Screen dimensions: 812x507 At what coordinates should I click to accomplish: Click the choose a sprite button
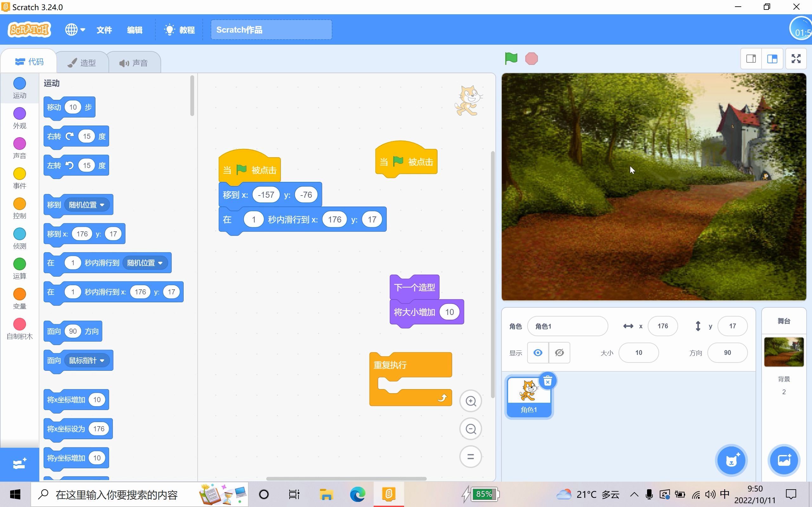coord(731,460)
